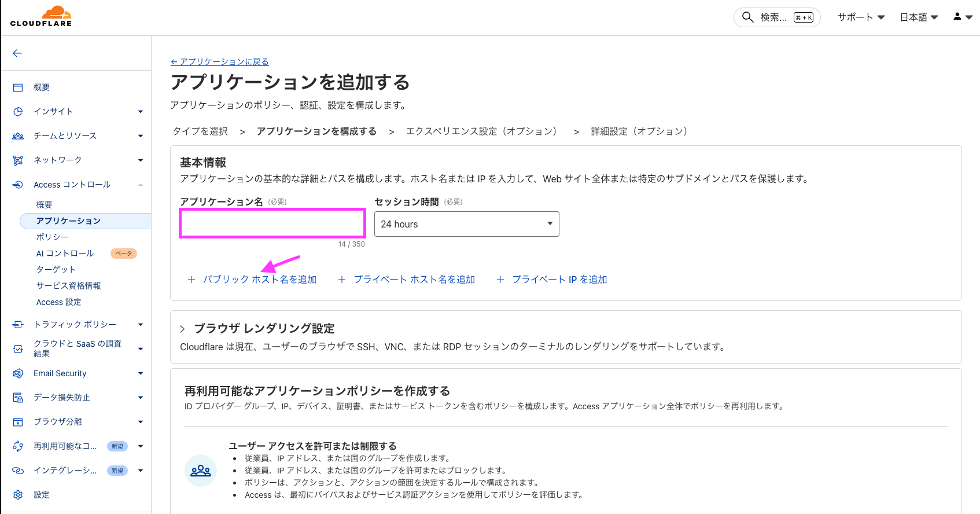
Task: Click the 基本情報 heading
Action: [203, 163]
